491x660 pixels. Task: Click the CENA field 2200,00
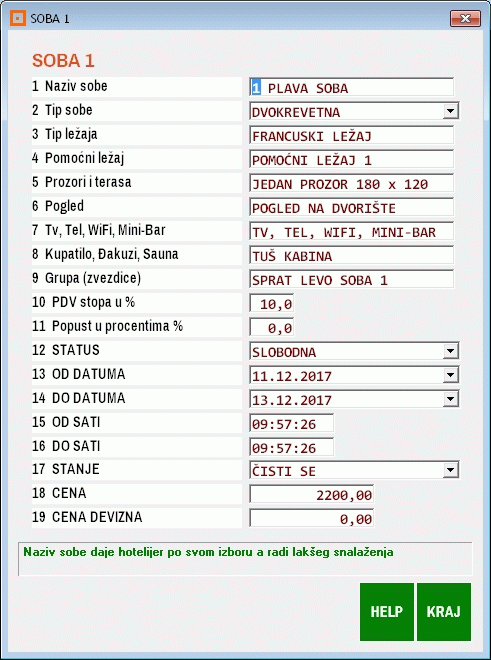312,495
